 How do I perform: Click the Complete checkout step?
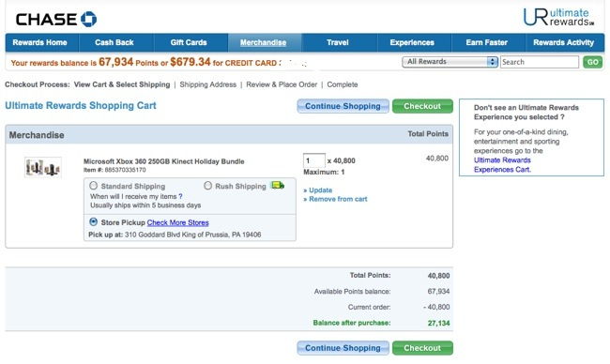click(343, 84)
